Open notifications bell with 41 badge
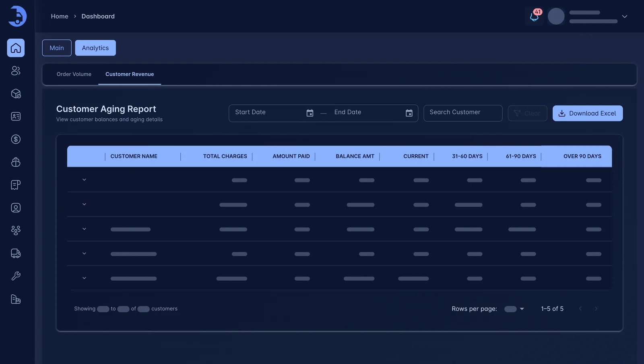Viewport: 644px width, 364px height. pos(535,17)
